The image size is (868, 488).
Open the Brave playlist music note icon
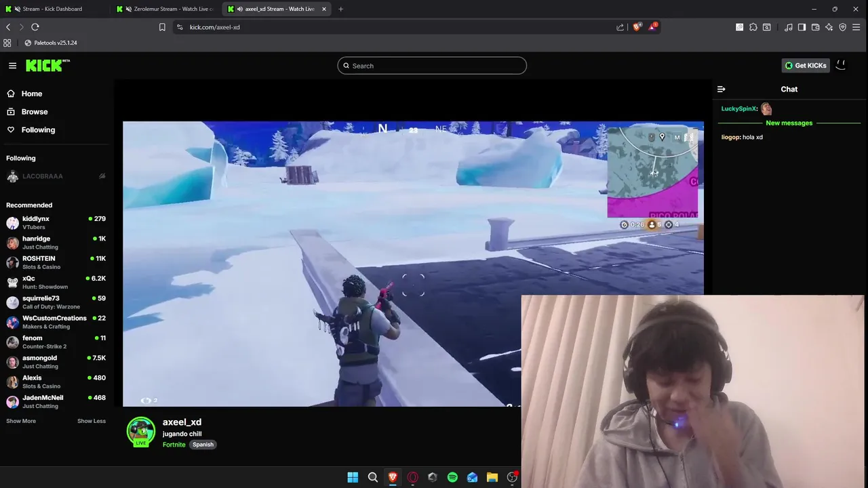click(x=789, y=27)
